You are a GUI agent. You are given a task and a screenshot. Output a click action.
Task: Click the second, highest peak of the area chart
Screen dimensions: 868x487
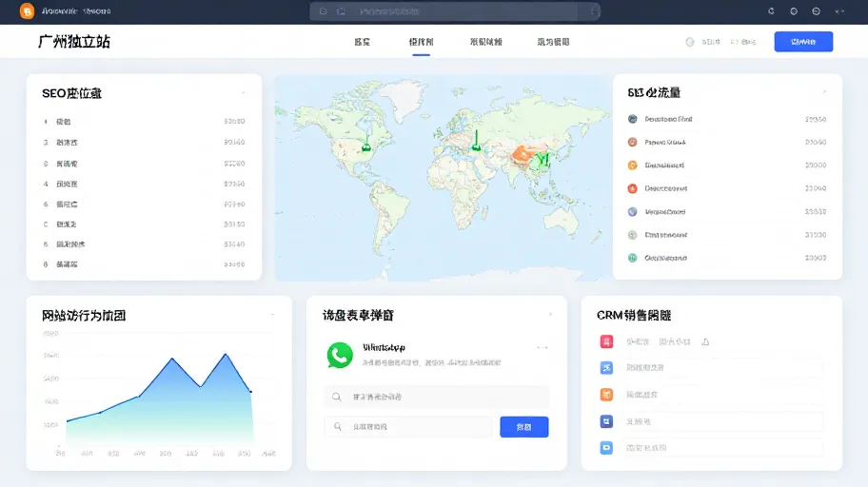pyautogui.click(x=226, y=354)
